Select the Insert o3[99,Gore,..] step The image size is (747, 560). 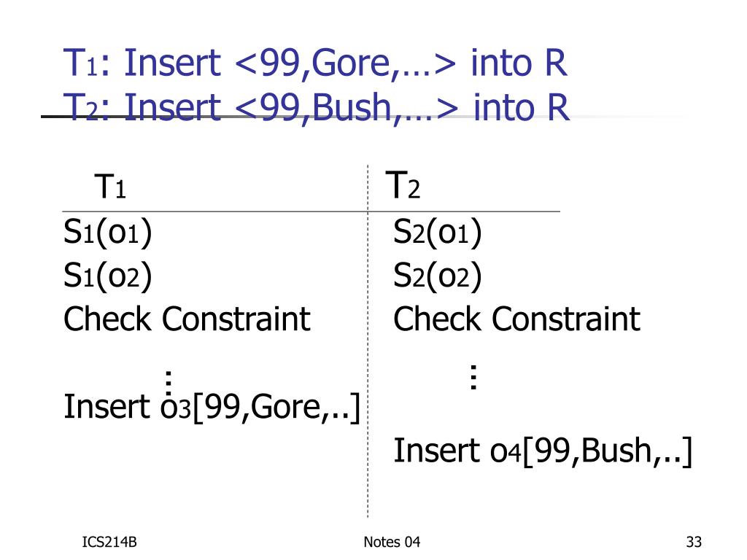[x=213, y=406]
